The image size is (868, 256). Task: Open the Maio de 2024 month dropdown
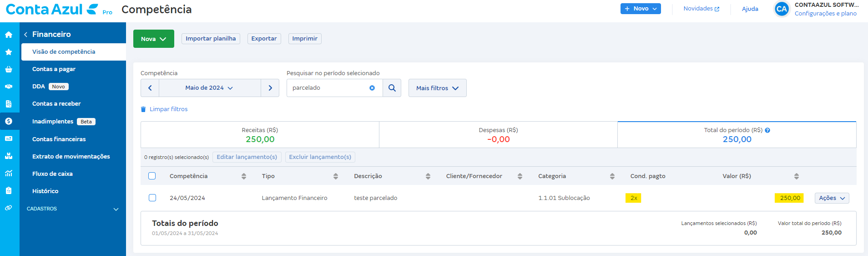[209, 88]
